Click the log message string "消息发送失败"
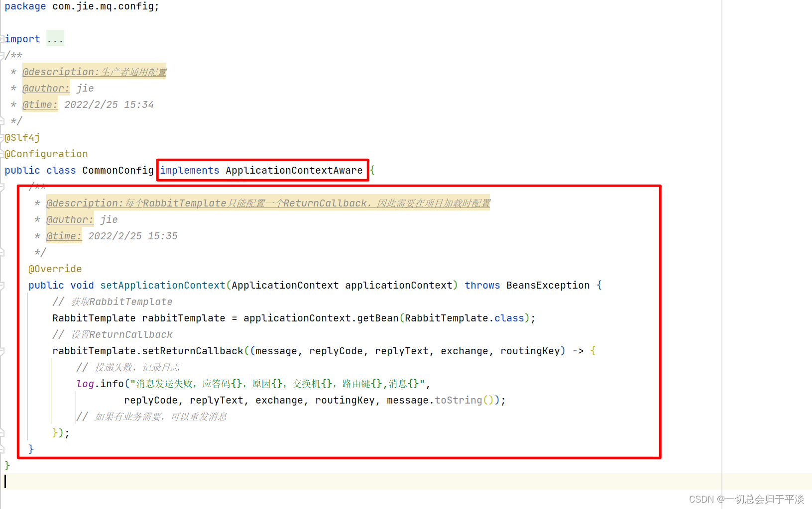The height and width of the screenshot is (509, 812). pyautogui.click(x=164, y=384)
